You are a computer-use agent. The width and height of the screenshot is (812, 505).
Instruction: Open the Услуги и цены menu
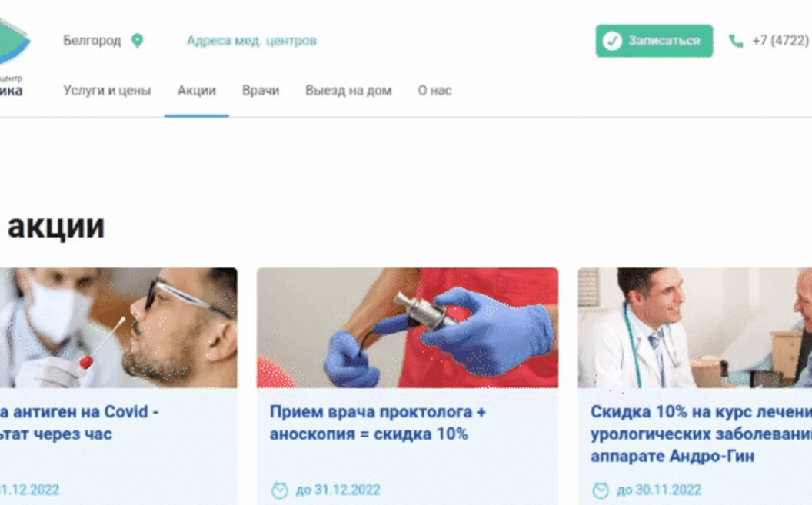coord(107,91)
